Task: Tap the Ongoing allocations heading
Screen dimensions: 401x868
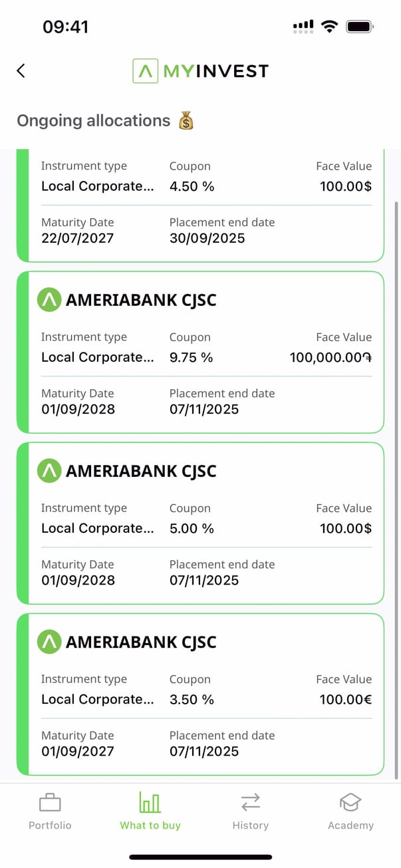Action: 94,121
